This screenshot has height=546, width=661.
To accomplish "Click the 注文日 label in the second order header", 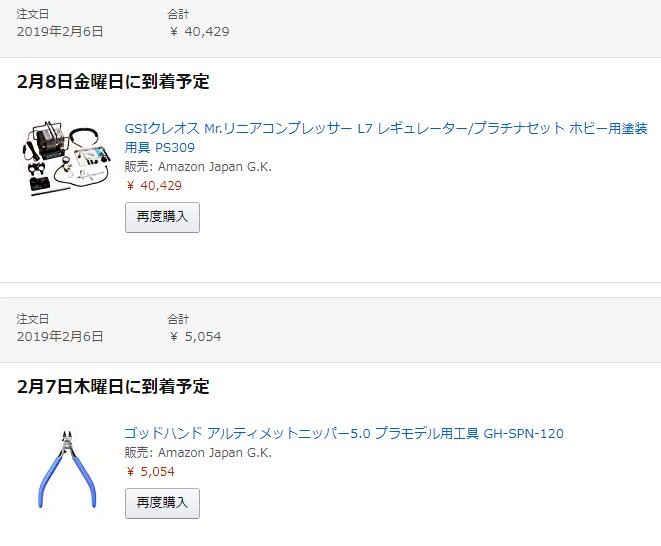I will 33,319.
